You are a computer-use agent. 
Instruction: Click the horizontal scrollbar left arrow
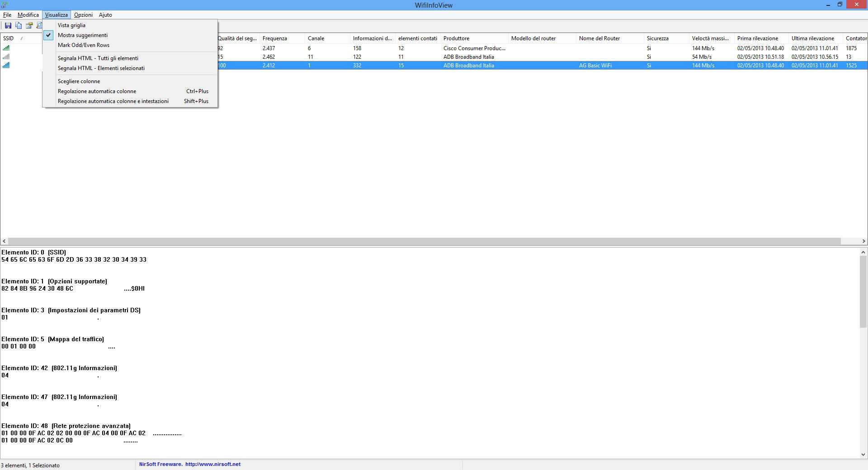pos(5,241)
